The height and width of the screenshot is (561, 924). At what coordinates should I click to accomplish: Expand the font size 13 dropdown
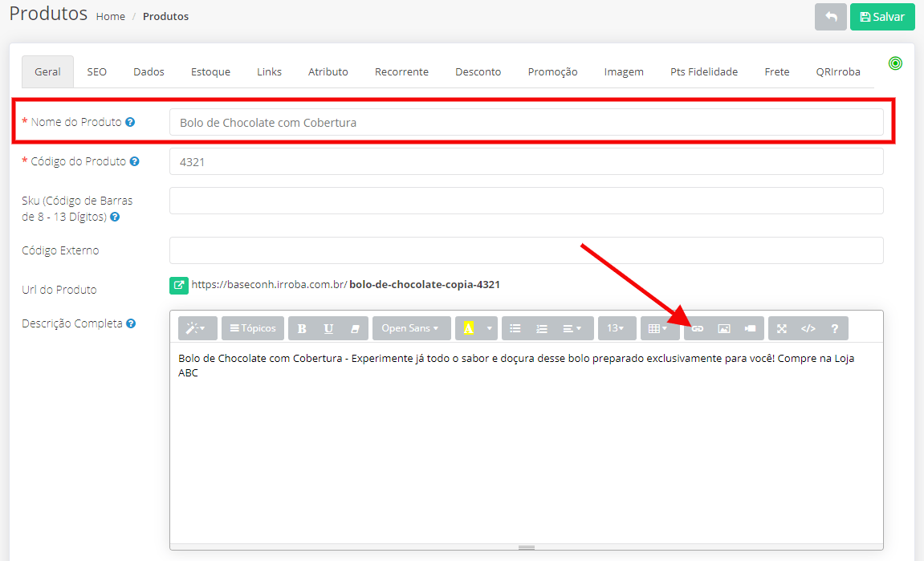tap(616, 328)
